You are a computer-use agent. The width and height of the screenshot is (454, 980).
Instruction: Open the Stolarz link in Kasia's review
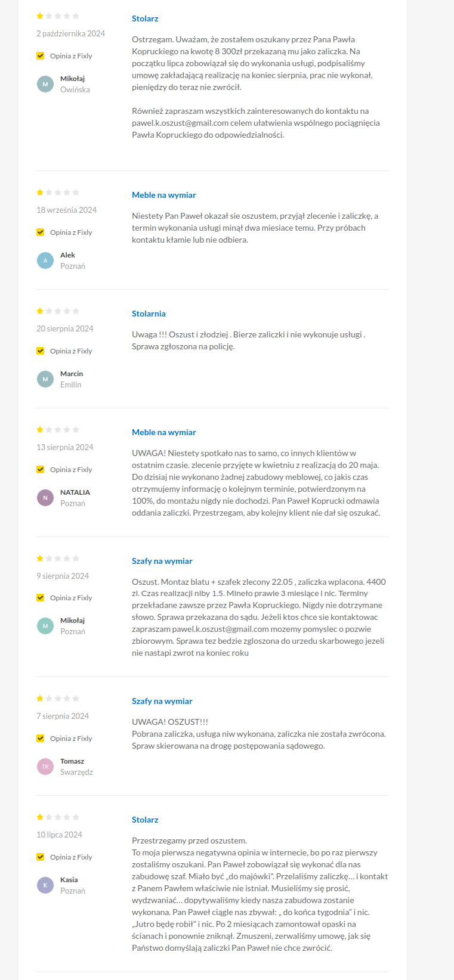pos(145,820)
